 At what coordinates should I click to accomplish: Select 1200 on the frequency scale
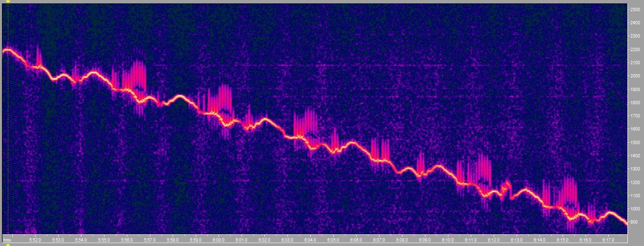635,182
